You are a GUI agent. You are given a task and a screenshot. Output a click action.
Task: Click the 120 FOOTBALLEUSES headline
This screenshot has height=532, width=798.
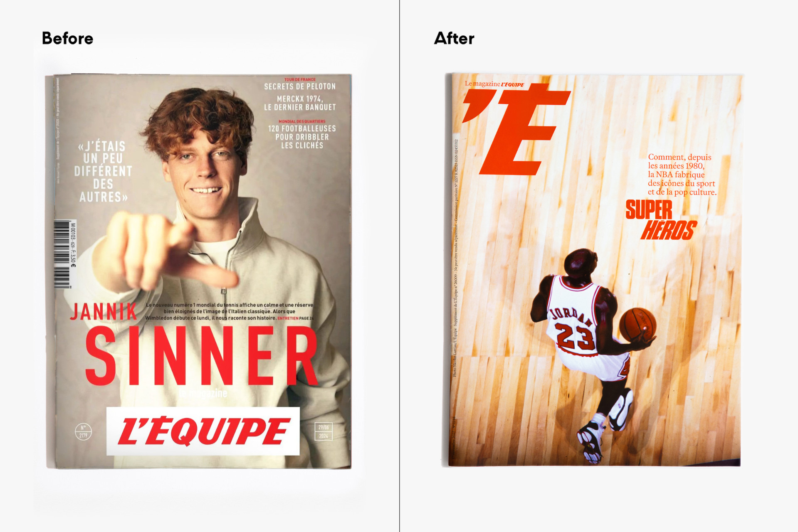coord(302,137)
